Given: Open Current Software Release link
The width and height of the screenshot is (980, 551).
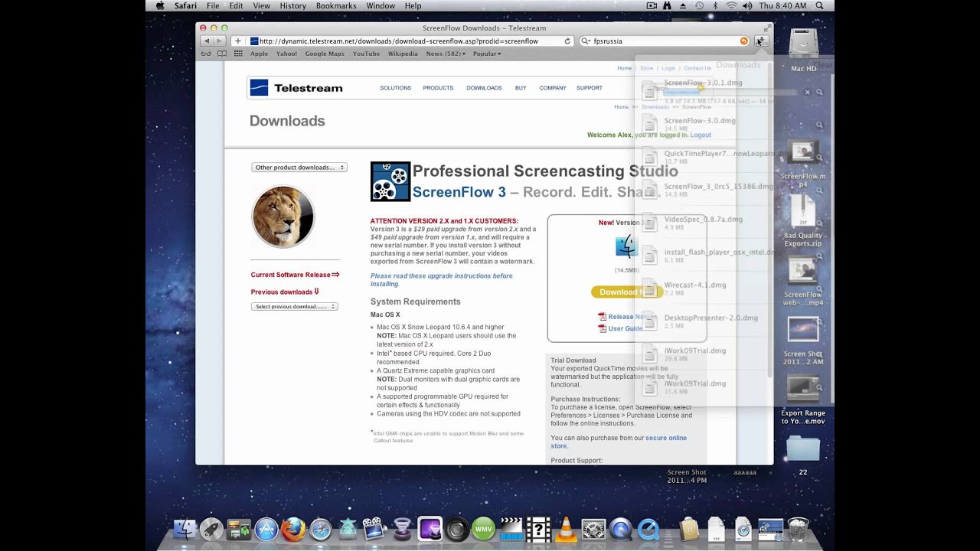Looking at the screenshot, I should tap(295, 275).
